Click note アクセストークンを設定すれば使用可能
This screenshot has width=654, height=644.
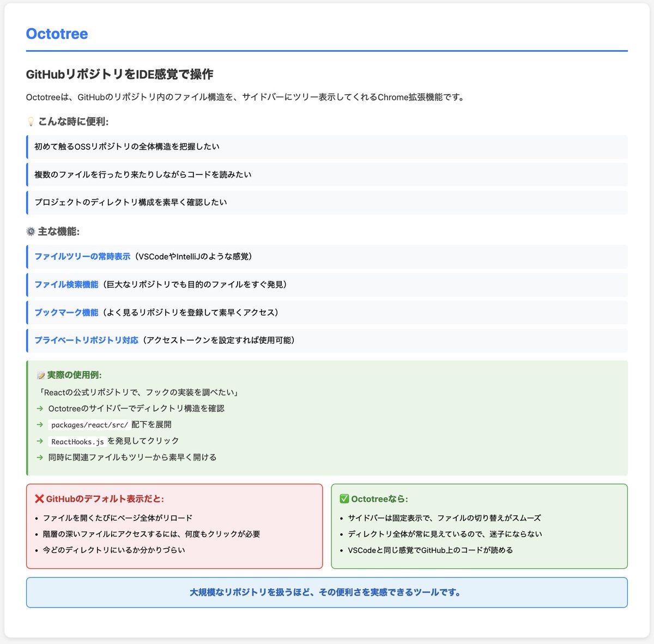[217, 341]
